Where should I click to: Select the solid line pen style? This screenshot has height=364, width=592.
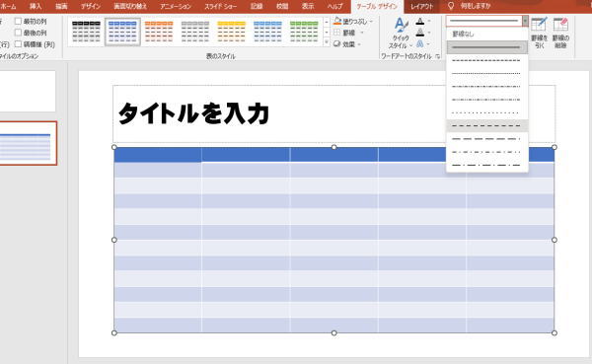click(x=487, y=47)
